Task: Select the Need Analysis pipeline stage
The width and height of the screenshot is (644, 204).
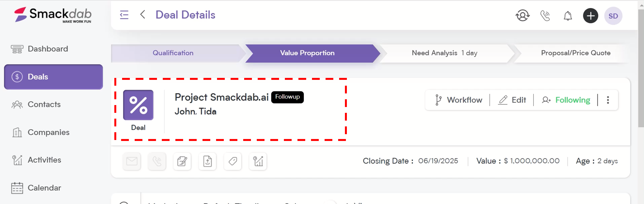Action: point(445,53)
